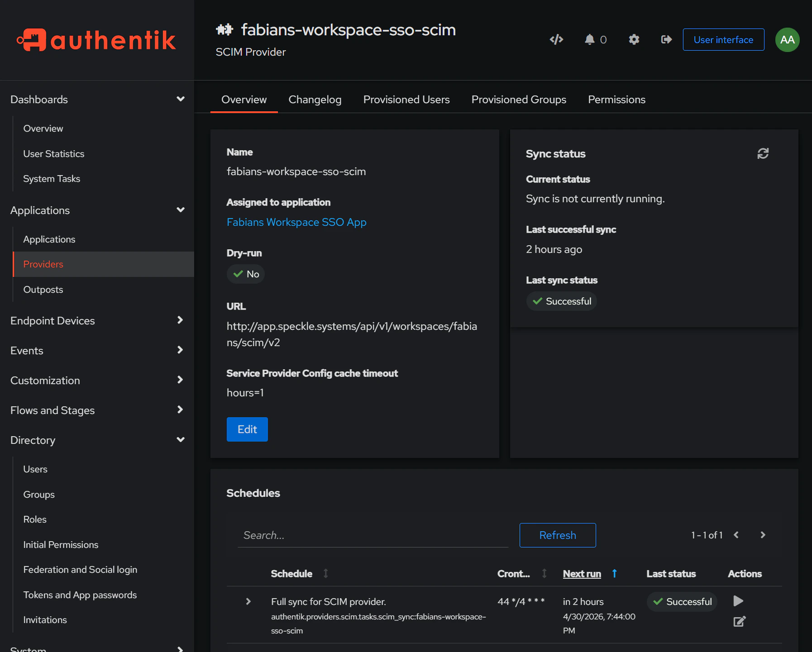Expand the Events section
This screenshot has width=812, height=652.
click(x=180, y=350)
